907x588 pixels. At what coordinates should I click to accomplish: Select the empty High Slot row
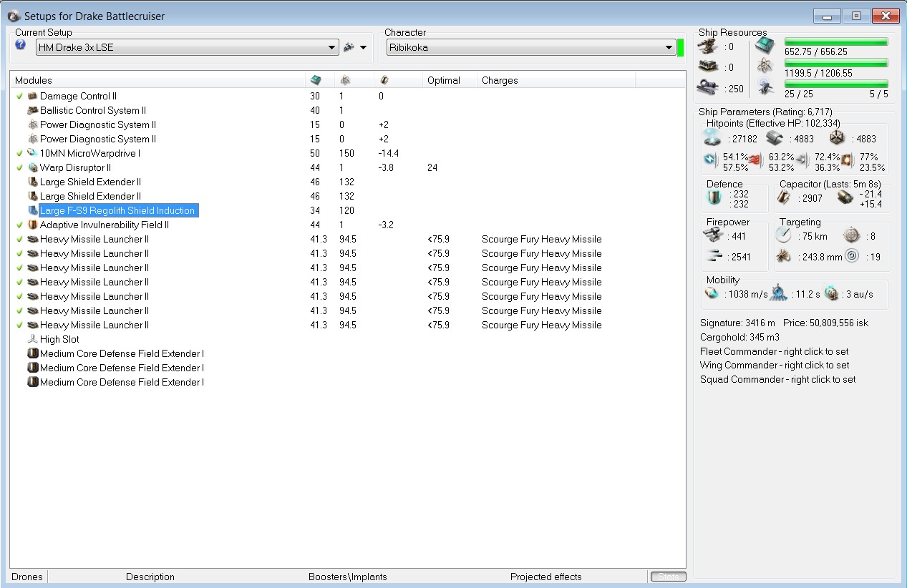tap(347, 339)
